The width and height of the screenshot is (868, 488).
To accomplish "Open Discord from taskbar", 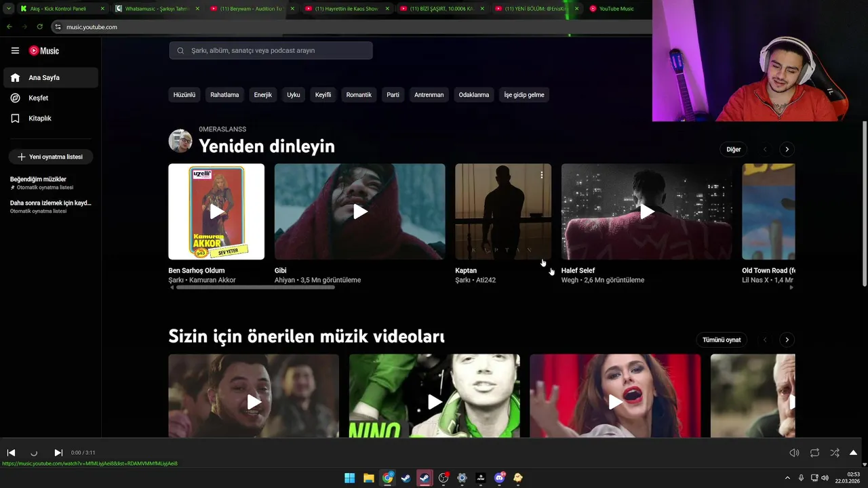I will 500,478.
